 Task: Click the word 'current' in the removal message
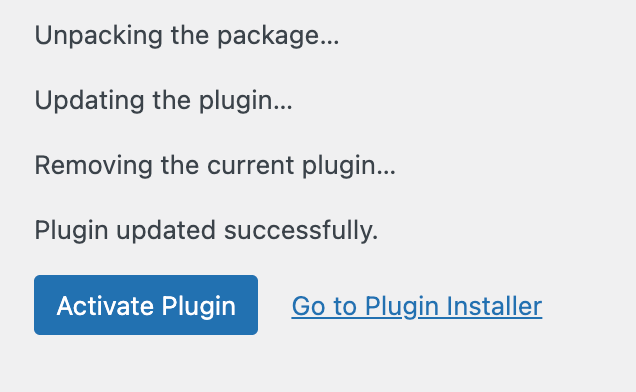251,166
